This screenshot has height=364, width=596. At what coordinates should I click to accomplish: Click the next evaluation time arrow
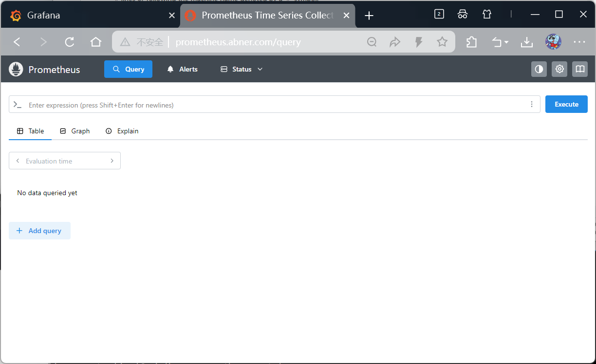(x=112, y=161)
